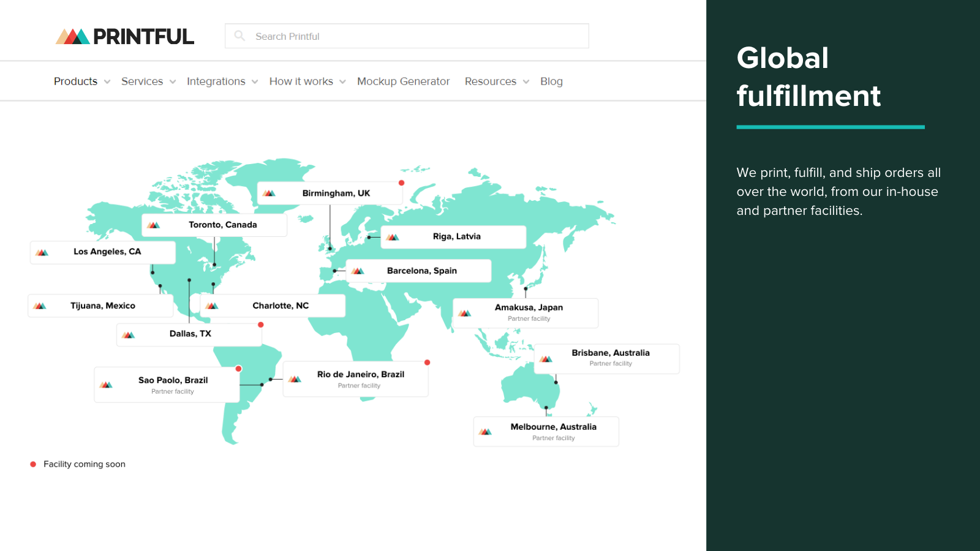This screenshot has height=551, width=980.
Task: Click the Printful icon on Dallas, TX card
Action: pyautogui.click(x=128, y=334)
